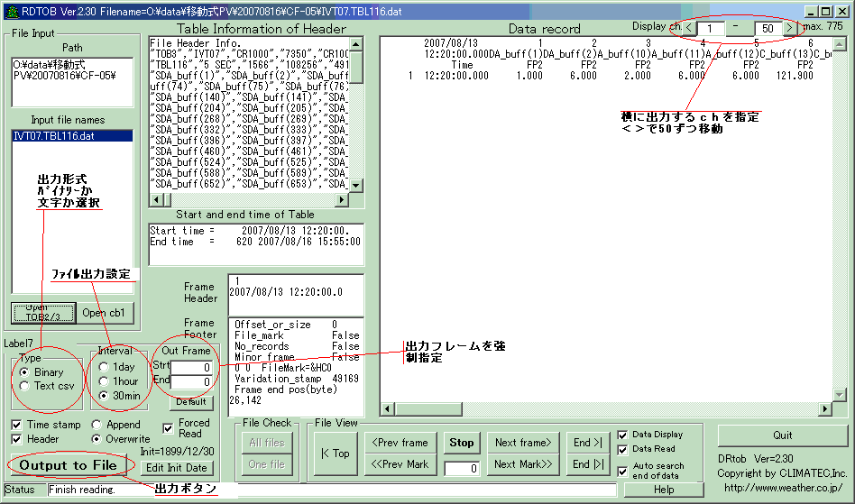
Task: Click the Display ch end field showing 50
Action: coord(768,28)
